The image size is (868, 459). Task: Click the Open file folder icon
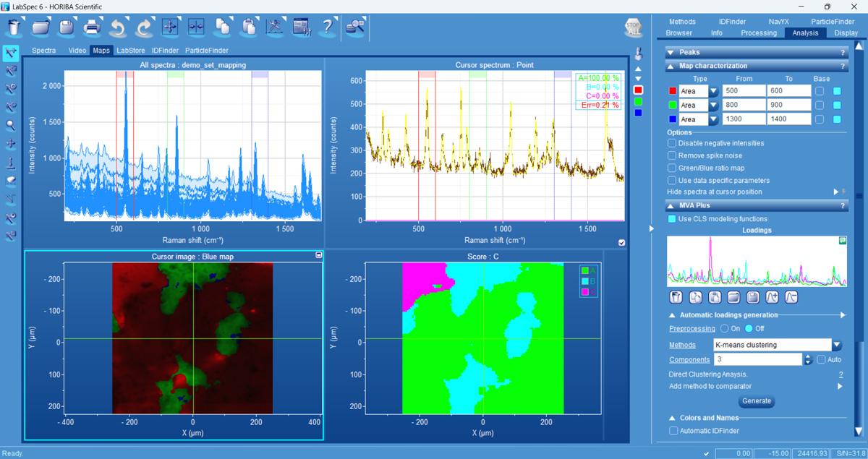[41, 27]
